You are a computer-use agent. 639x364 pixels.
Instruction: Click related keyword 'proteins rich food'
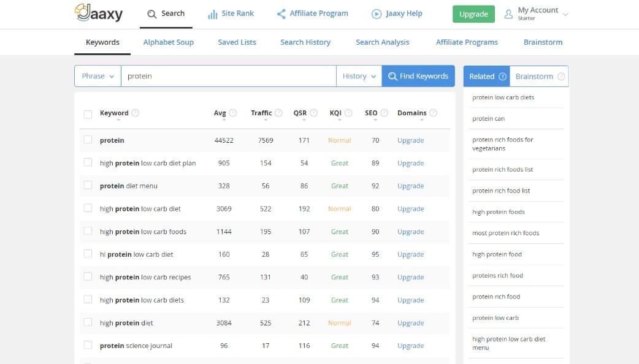(x=497, y=275)
